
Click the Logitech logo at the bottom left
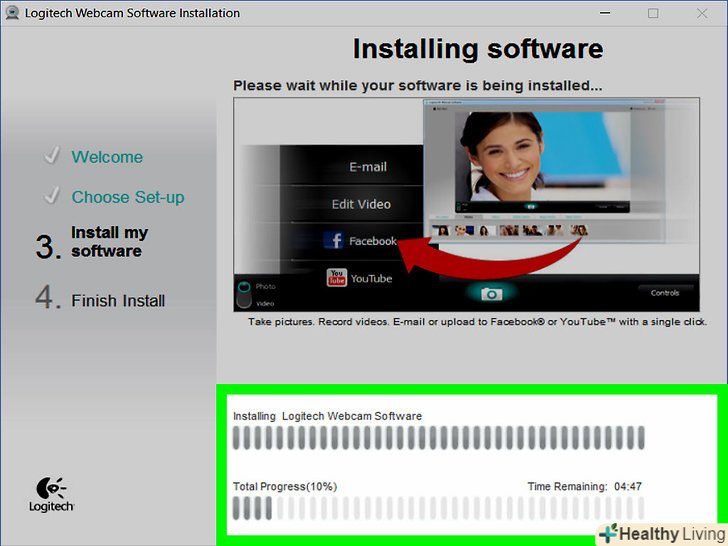point(51,494)
